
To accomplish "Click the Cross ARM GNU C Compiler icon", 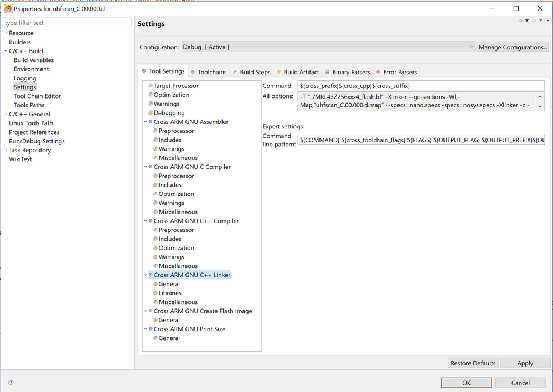I will [150, 167].
